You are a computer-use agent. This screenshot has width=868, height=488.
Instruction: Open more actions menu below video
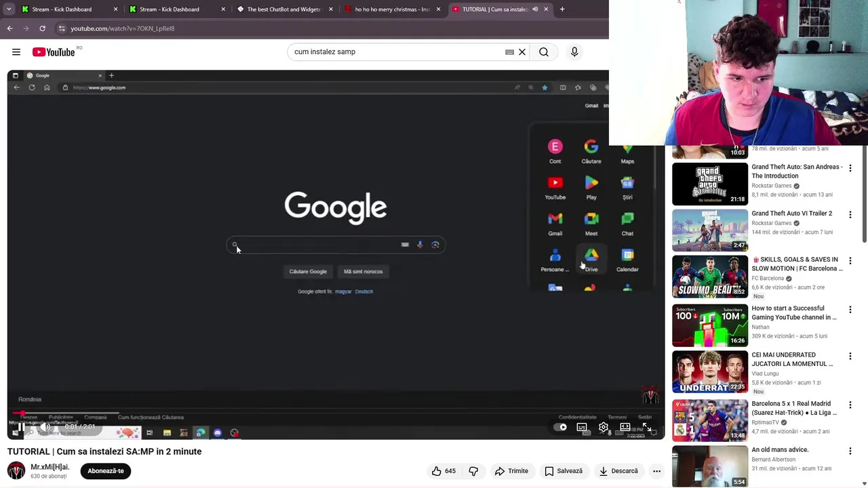(x=656, y=471)
